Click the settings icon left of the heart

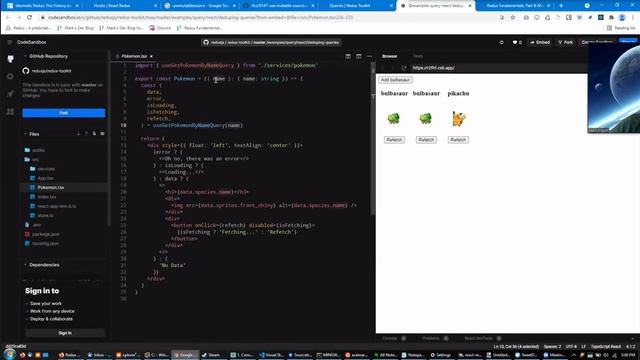click(x=502, y=42)
